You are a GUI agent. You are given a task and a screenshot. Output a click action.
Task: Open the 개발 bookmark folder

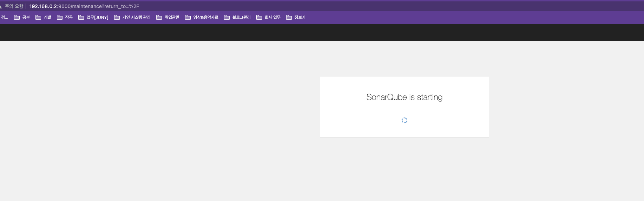[44, 17]
